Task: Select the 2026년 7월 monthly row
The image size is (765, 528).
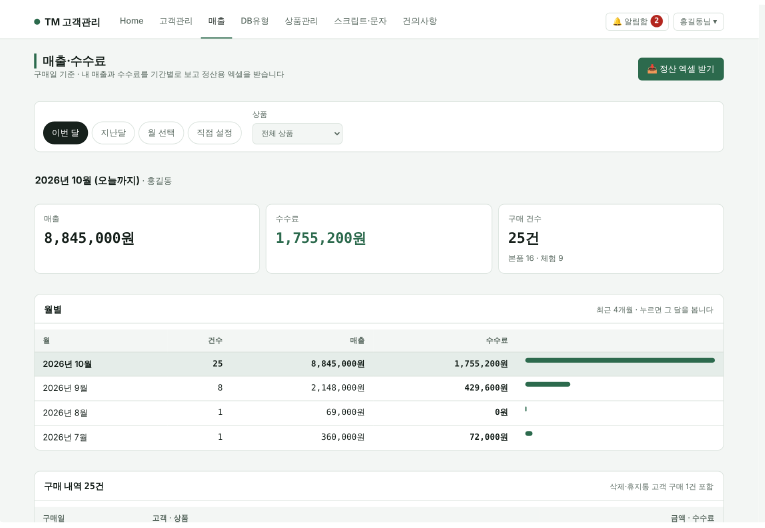Action: pyautogui.click(x=379, y=437)
